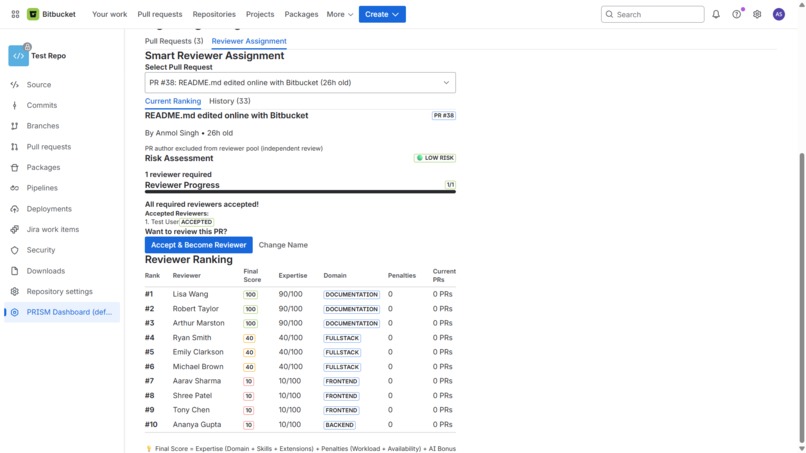Open Deployments in the sidebar
Viewport: 806px width, 453px height.
point(62,209)
